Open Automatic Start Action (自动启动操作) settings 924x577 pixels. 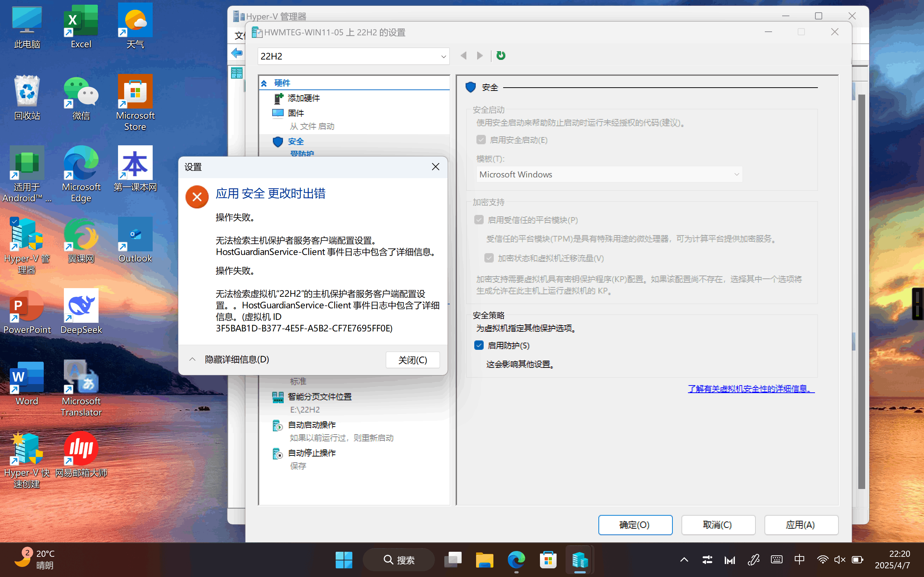pyautogui.click(x=311, y=425)
